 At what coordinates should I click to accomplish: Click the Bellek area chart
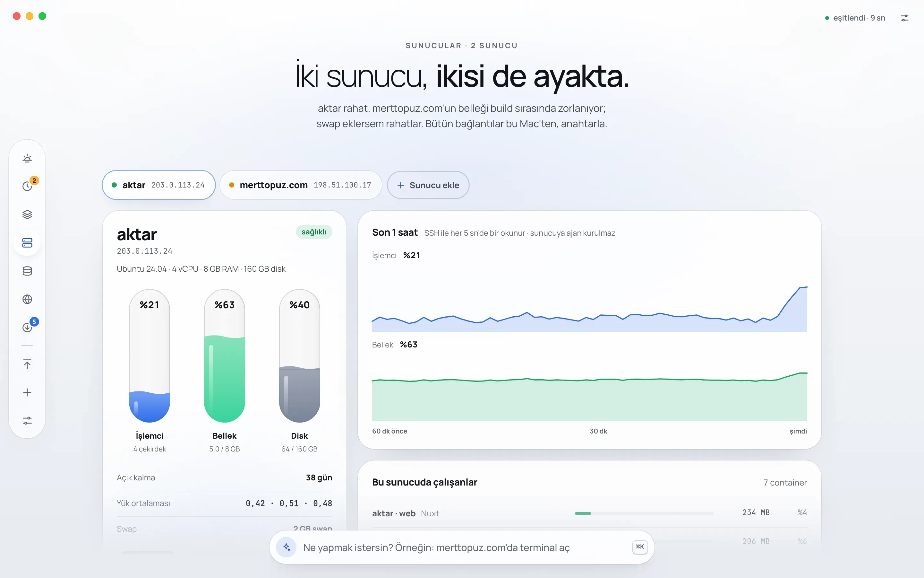pyautogui.click(x=589, y=397)
